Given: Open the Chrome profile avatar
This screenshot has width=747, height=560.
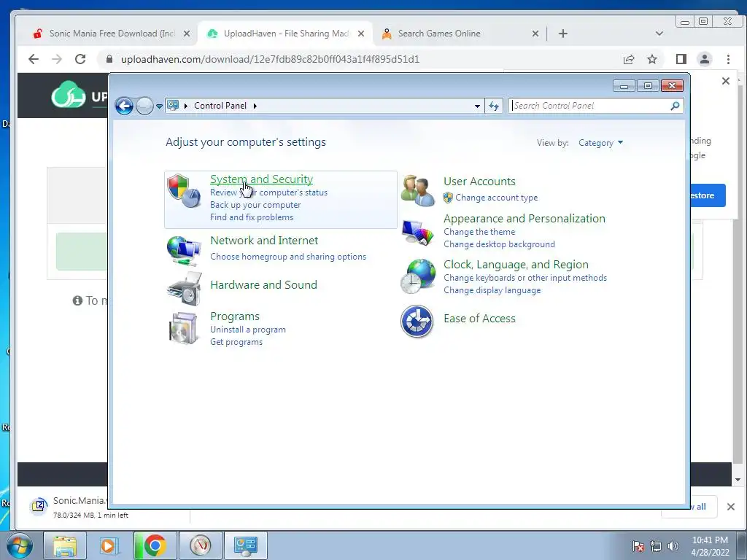Looking at the screenshot, I should pos(705,59).
